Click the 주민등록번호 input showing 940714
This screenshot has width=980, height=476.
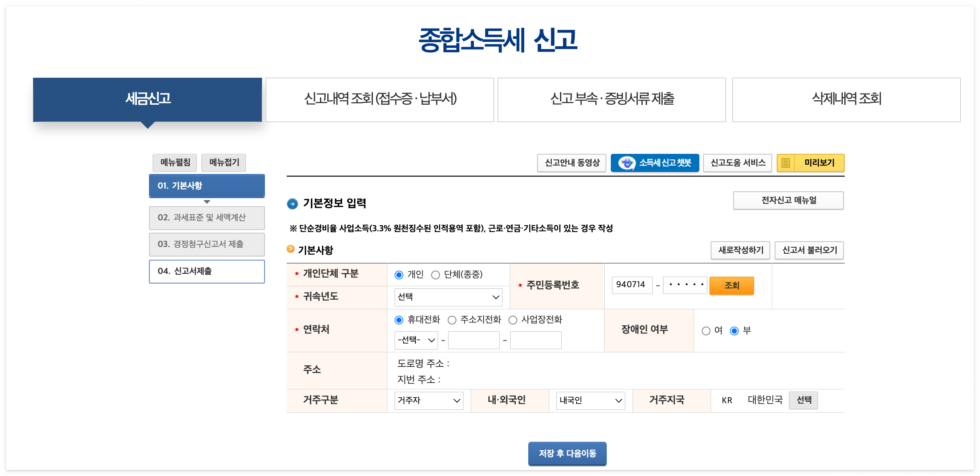click(x=632, y=285)
